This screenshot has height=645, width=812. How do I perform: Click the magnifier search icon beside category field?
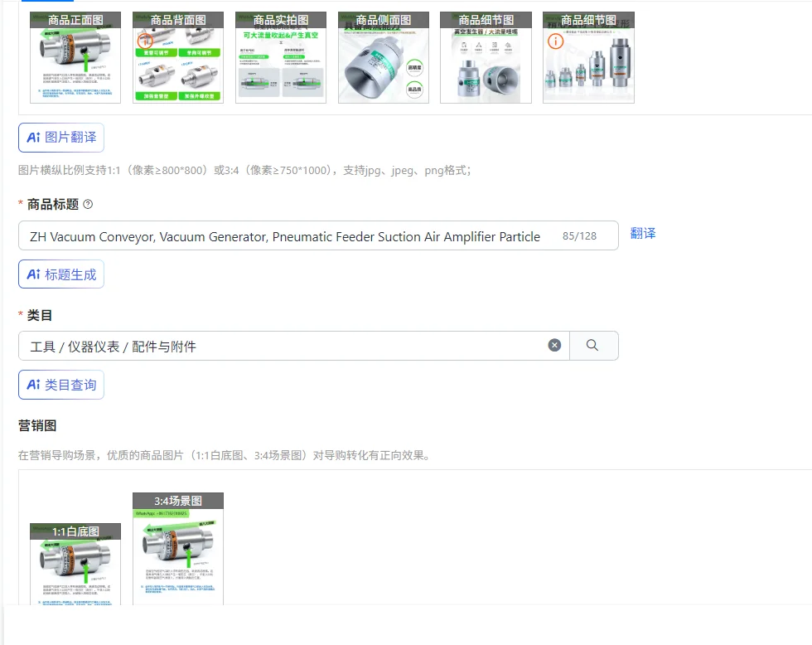594,345
